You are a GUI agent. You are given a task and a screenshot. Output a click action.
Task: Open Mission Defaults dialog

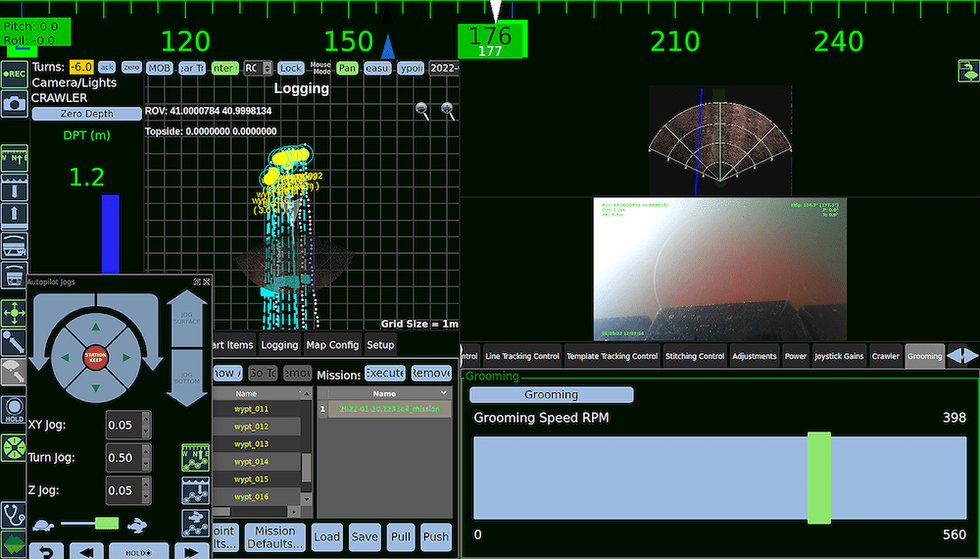click(x=275, y=537)
